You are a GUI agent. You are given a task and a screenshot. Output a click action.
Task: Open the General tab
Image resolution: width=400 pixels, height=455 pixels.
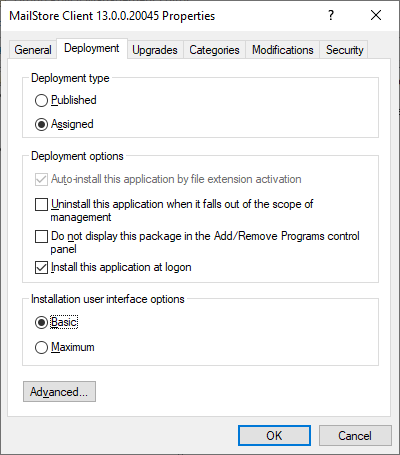(33, 50)
